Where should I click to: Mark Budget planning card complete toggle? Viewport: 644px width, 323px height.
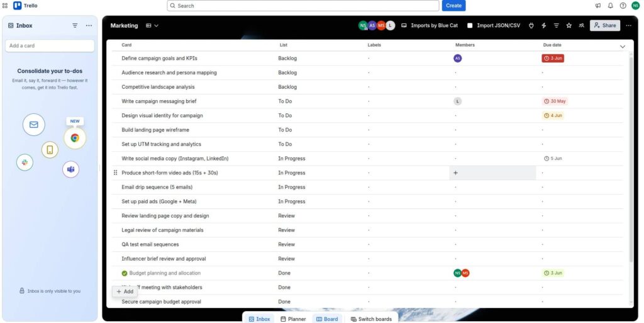tap(125, 273)
